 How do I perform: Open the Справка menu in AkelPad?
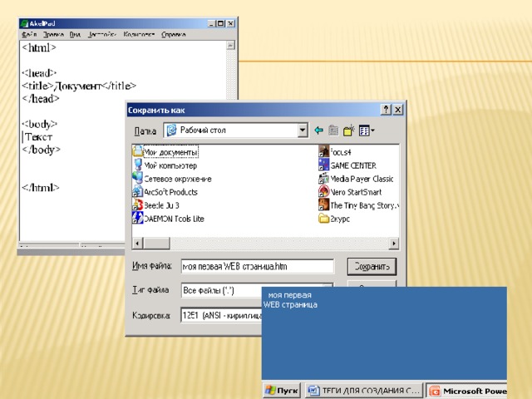click(x=173, y=36)
